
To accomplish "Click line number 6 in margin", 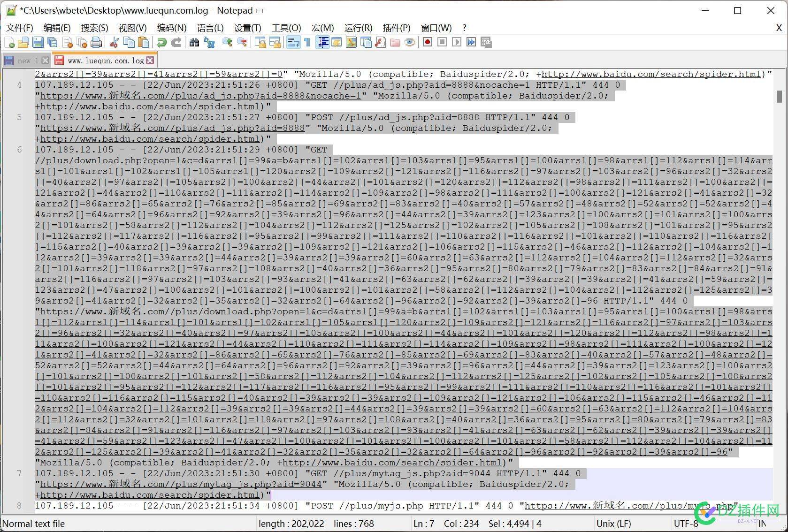I will tap(19, 150).
